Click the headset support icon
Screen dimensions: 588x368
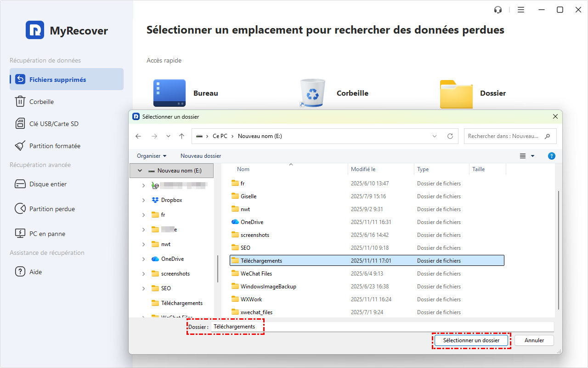pyautogui.click(x=498, y=10)
